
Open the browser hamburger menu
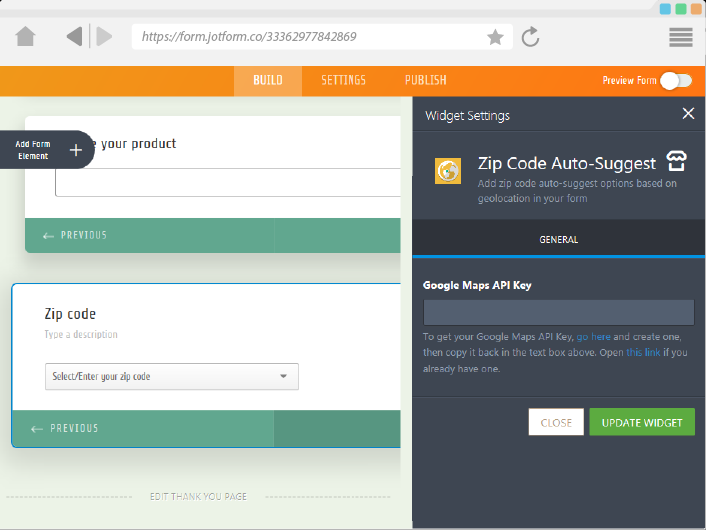pyautogui.click(x=681, y=37)
